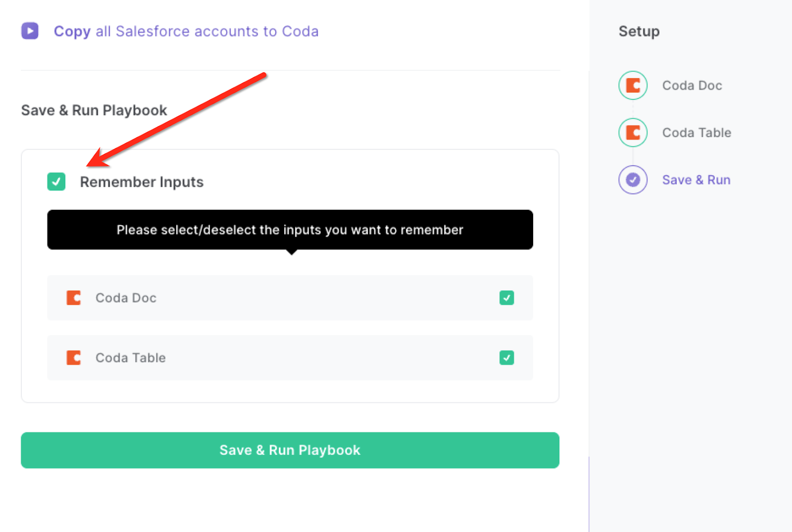Click the Setup panel heading
792x532 pixels.
(x=639, y=31)
